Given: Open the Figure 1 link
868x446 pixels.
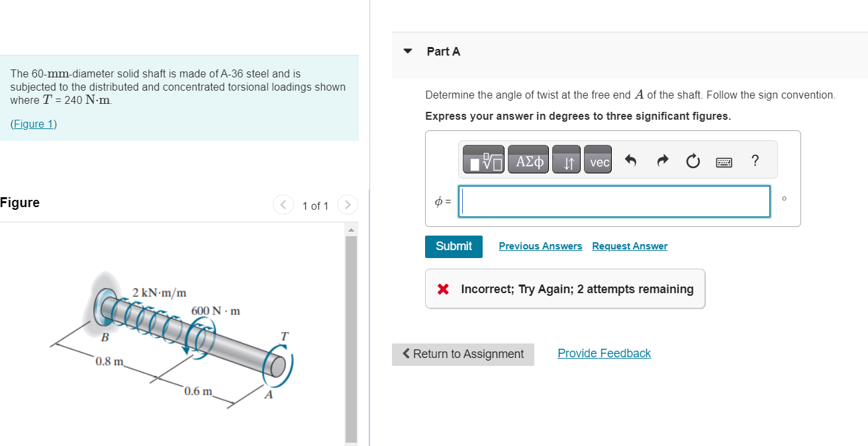Looking at the screenshot, I should (x=33, y=124).
